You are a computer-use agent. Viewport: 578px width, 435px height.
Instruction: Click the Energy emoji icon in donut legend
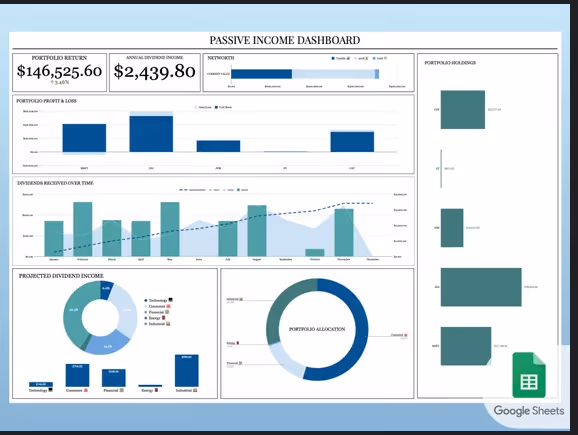[x=164, y=317]
